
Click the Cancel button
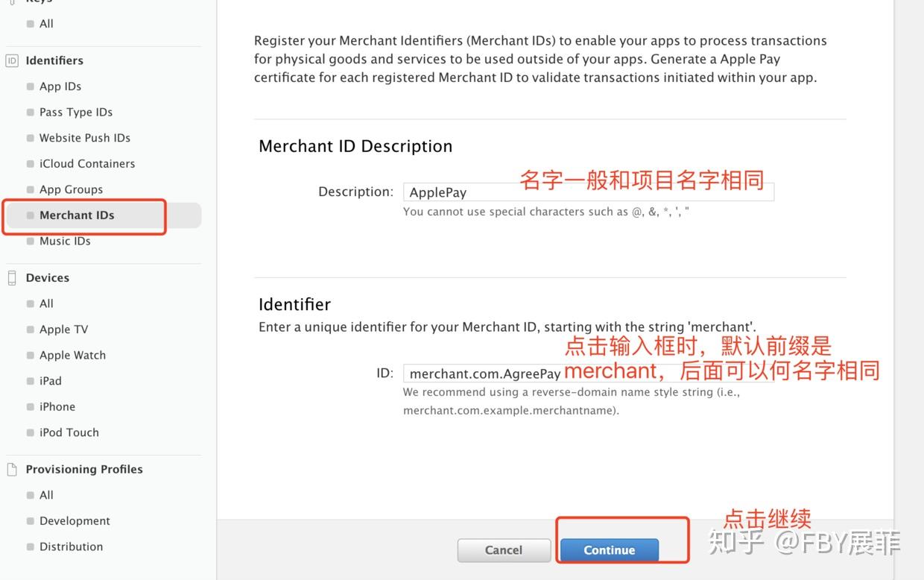504,550
